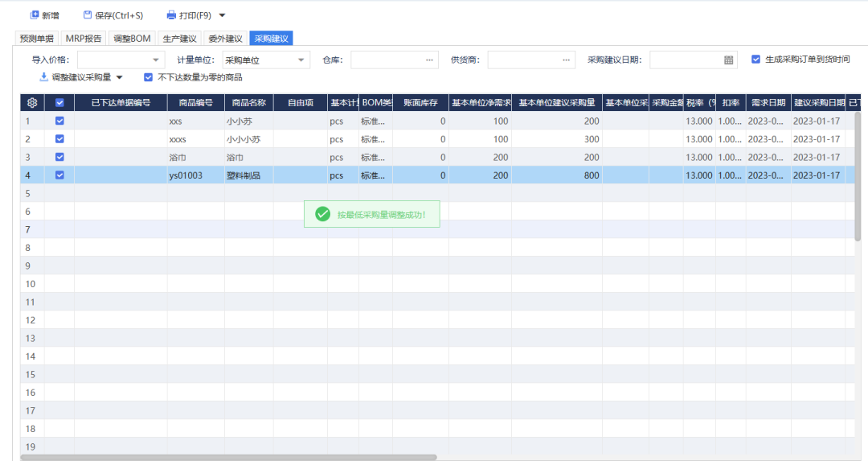The height and width of the screenshot is (461, 868).
Task: Click the 保存 (Ctrl+S) save icon
Action: [88, 15]
